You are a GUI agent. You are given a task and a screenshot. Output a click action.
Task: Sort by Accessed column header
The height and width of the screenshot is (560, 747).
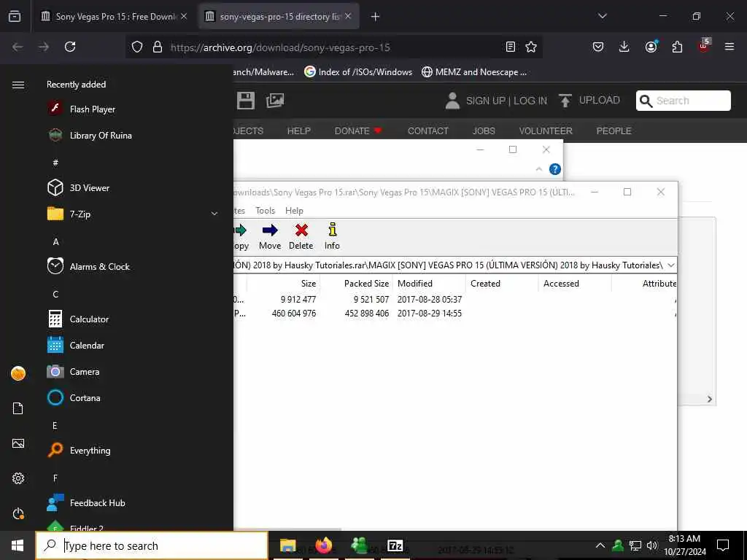[575, 284]
